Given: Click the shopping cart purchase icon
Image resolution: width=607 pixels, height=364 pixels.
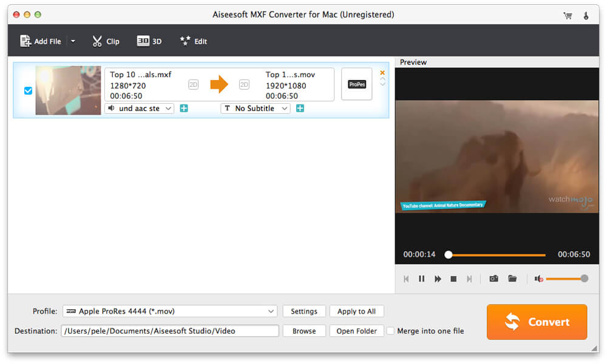Looking at the screenshot, I should [568, 16].
